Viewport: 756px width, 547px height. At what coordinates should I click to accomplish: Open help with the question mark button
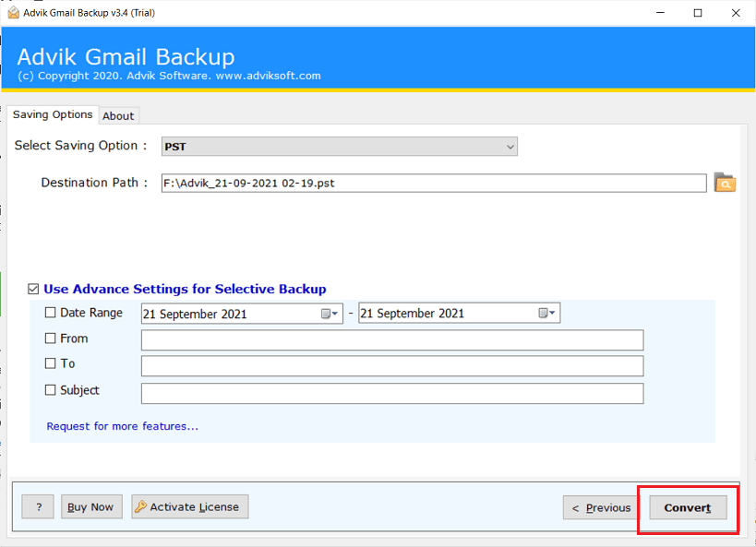pos(38,506)
